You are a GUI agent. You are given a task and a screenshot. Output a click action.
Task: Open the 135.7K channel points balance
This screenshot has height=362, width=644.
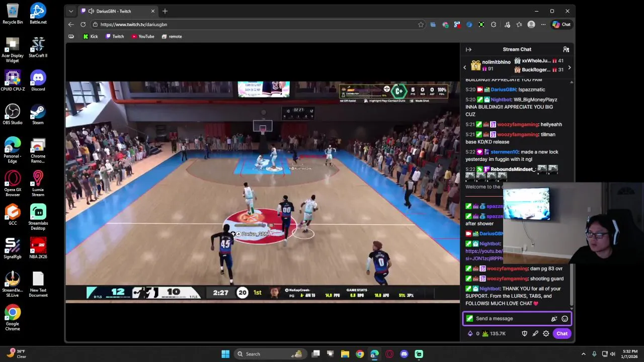click(494, 333)
